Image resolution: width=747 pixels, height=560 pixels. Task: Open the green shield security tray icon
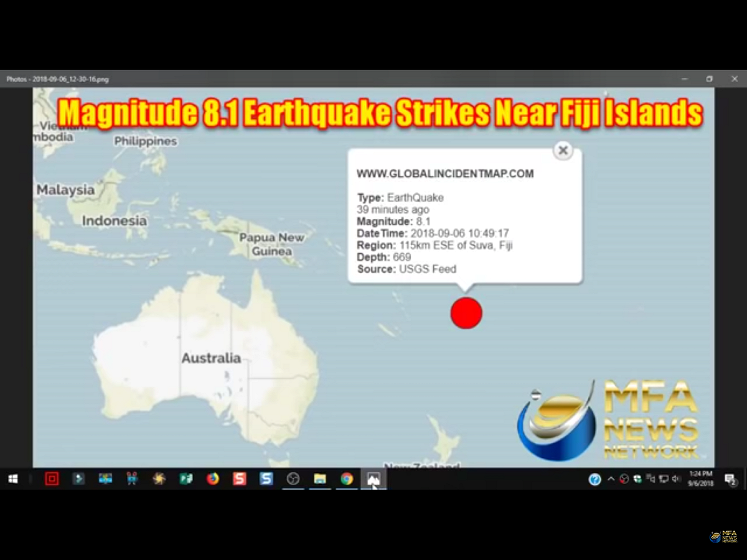click(637, 478)
